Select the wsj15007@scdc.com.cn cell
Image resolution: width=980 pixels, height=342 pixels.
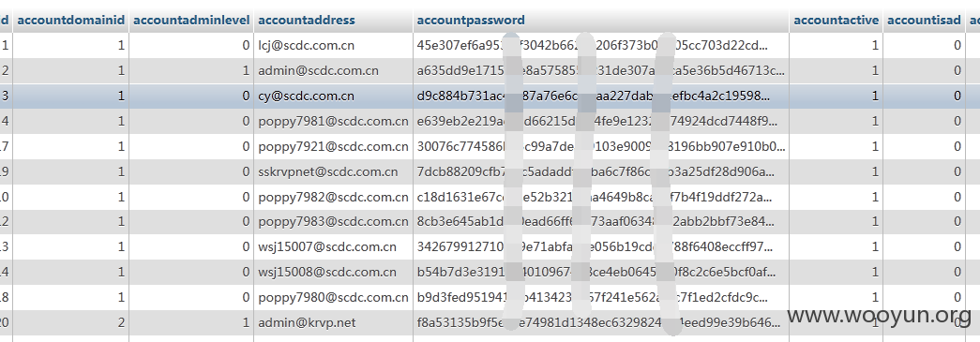(333, 247)
